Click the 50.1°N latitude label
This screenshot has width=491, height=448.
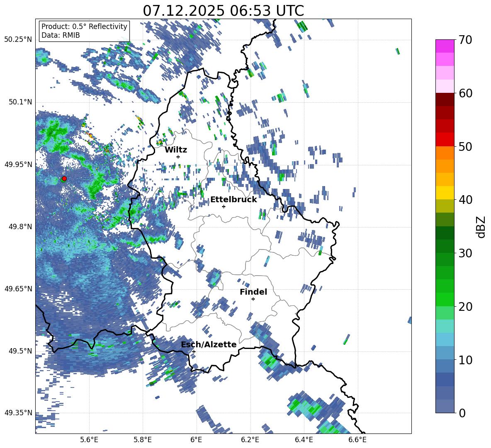coord(20,102)
